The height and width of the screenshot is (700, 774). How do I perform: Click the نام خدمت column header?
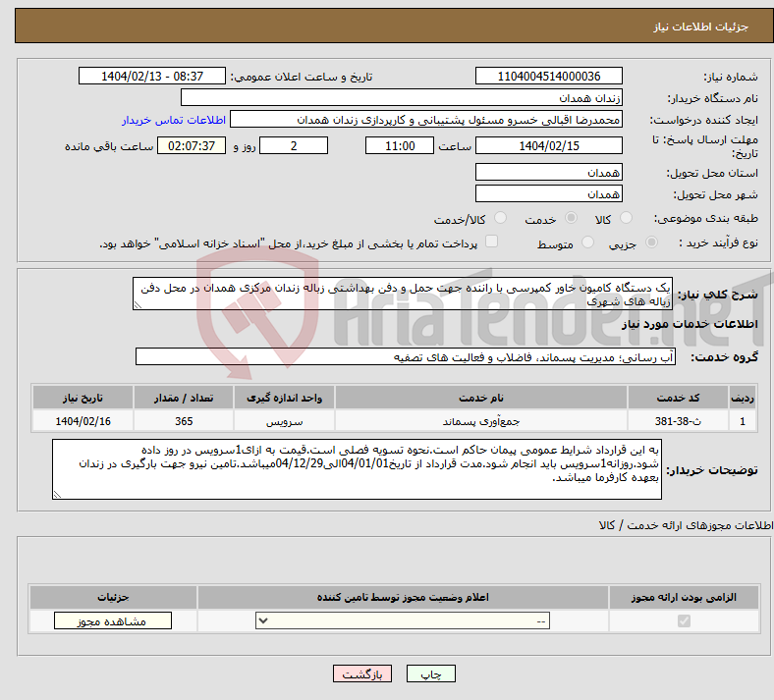pos(481,398)
